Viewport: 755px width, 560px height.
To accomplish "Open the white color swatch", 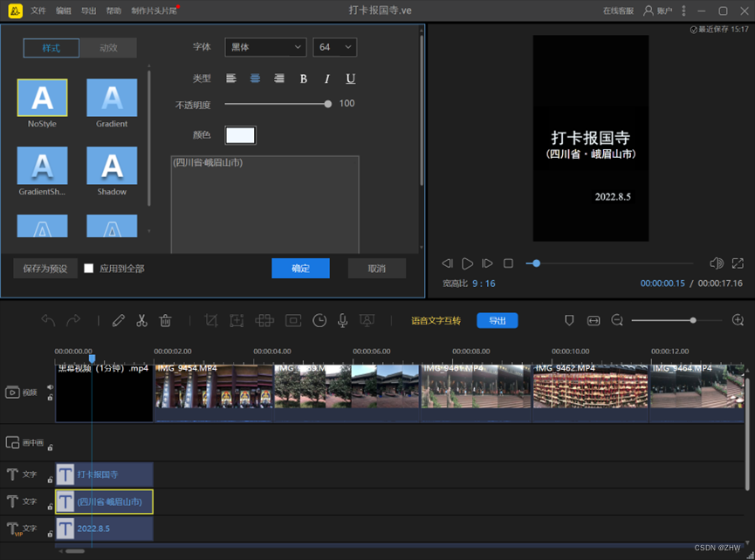I will (x=240, y=135).
